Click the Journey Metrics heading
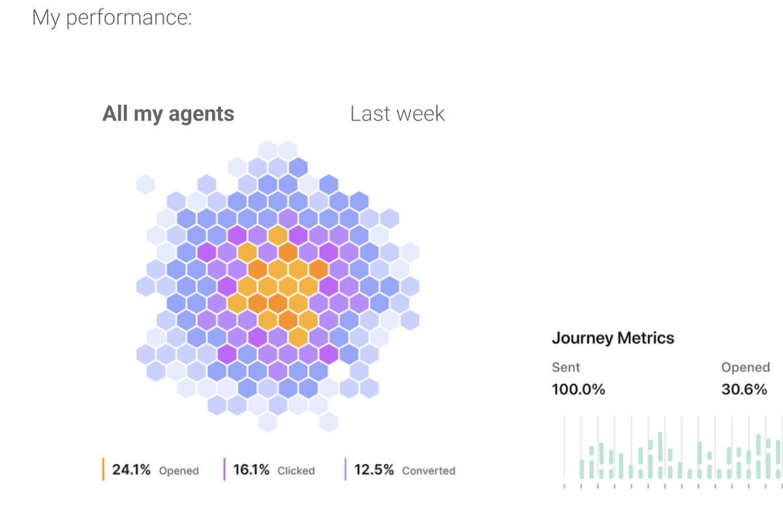783x532 pixels. [613, 338]
